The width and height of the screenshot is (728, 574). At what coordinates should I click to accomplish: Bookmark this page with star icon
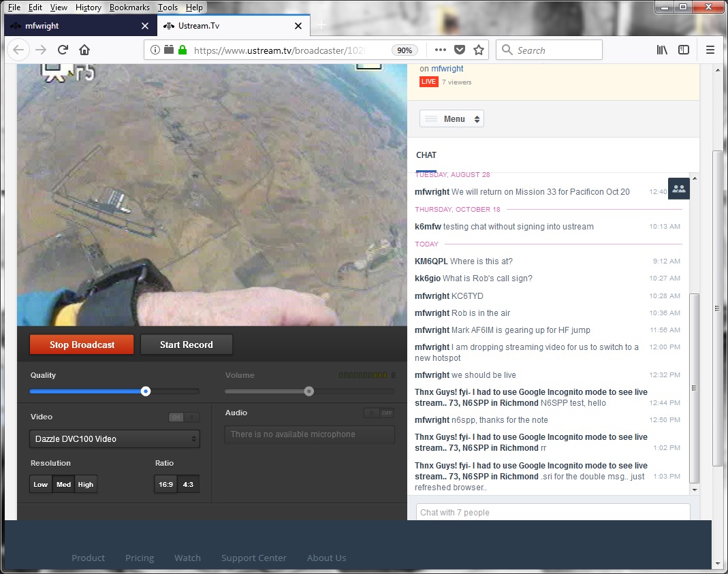479,50
